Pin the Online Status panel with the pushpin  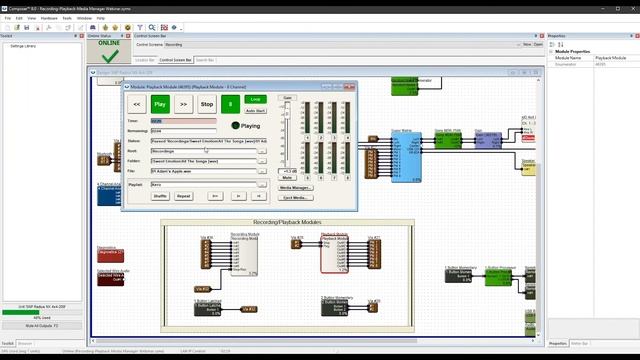[x=122, y=36]
